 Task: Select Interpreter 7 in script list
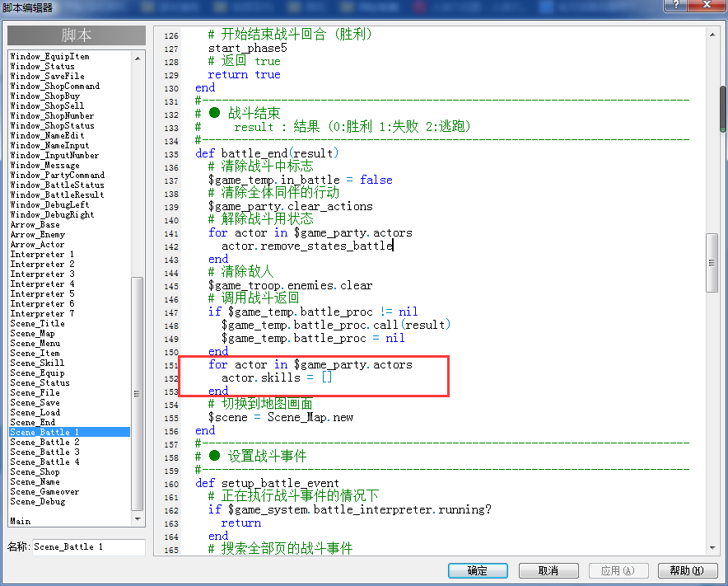coord(42,314)
